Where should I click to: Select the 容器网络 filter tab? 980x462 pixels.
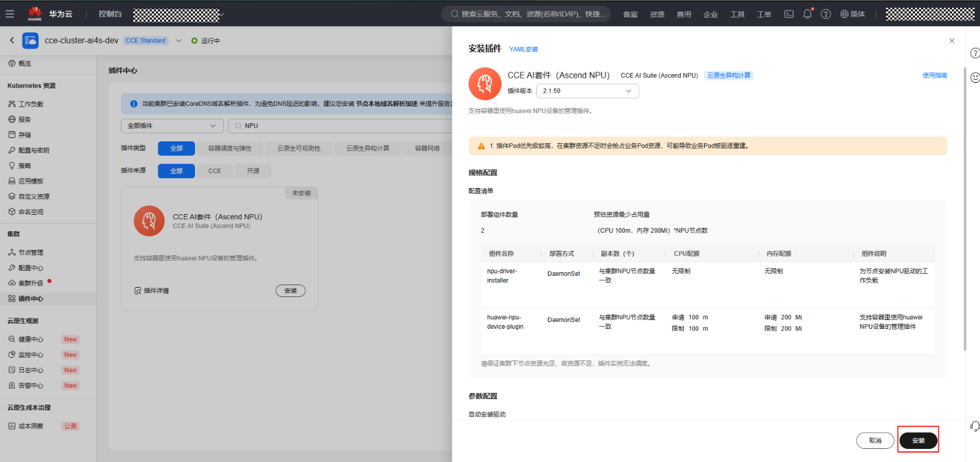click(x=427, y=148)
